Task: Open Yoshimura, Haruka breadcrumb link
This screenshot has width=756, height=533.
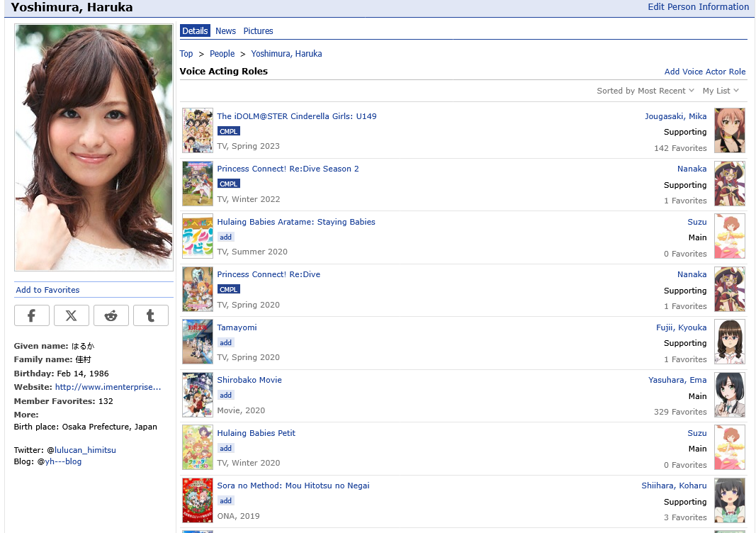Action: click(286, 54)
